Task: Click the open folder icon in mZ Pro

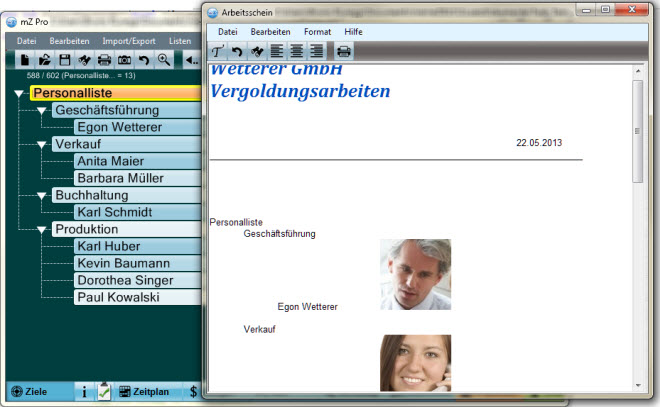Action: (46, 60)
